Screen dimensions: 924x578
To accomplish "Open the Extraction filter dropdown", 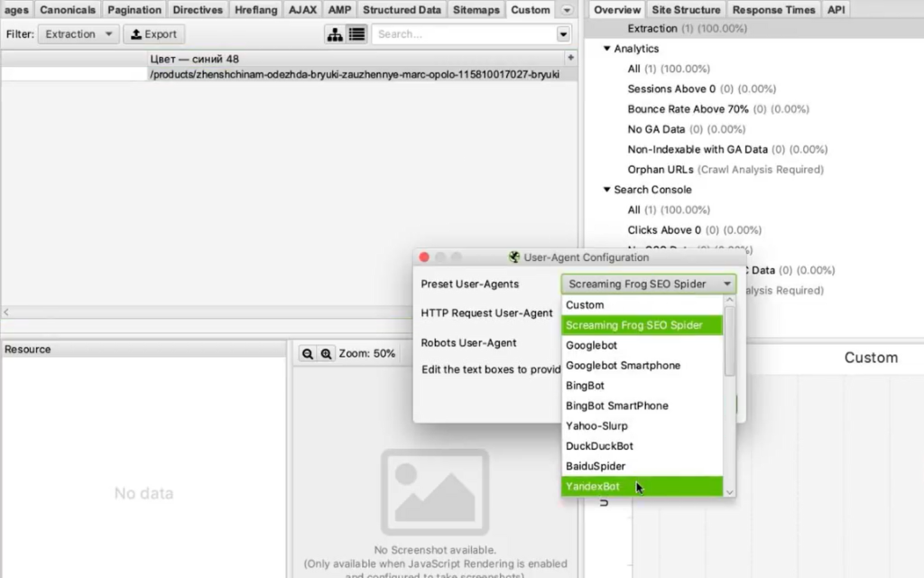I will [77, 34].
